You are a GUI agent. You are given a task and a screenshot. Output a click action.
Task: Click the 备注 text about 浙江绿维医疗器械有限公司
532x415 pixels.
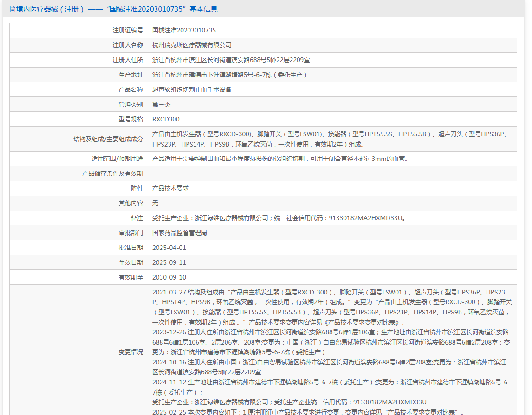click(x=279, y=218)
